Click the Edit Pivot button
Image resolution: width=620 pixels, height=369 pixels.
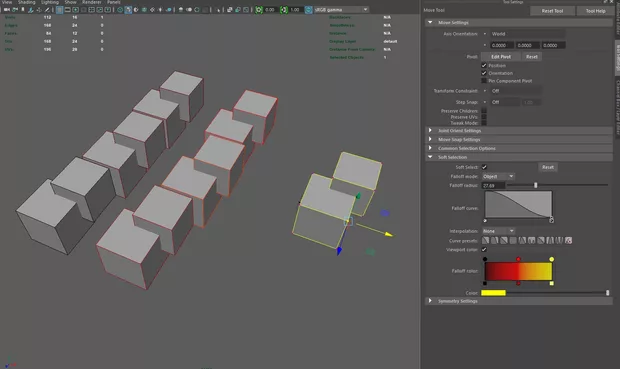point(501,57)
